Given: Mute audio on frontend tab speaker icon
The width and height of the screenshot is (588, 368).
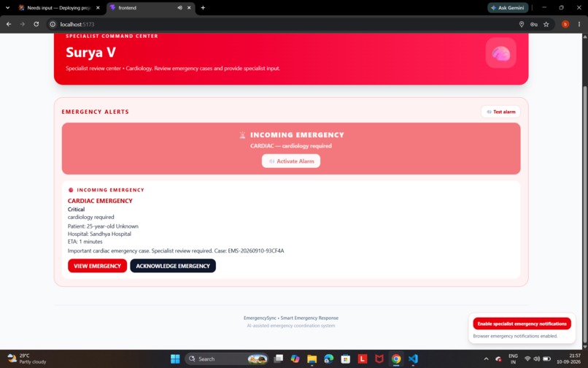Looking at the screenshot, I should coord(179,7).
